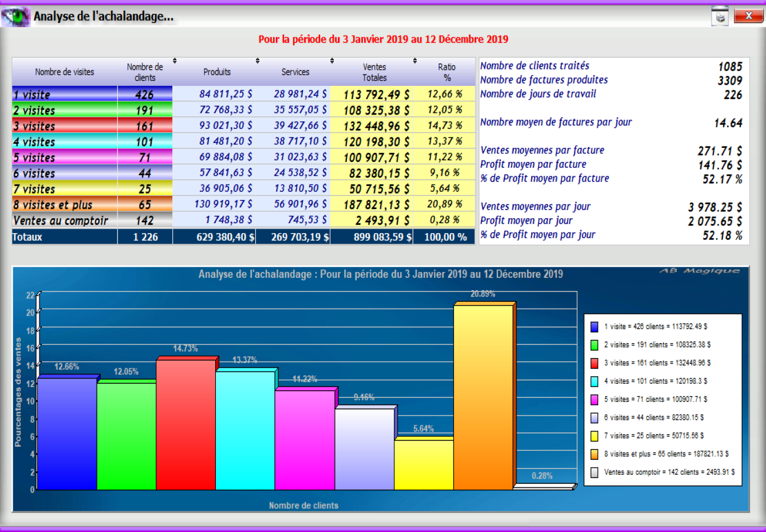
Task: Click the orange 8 visites et plus legend swatch
Action: [x=594, y=454]
